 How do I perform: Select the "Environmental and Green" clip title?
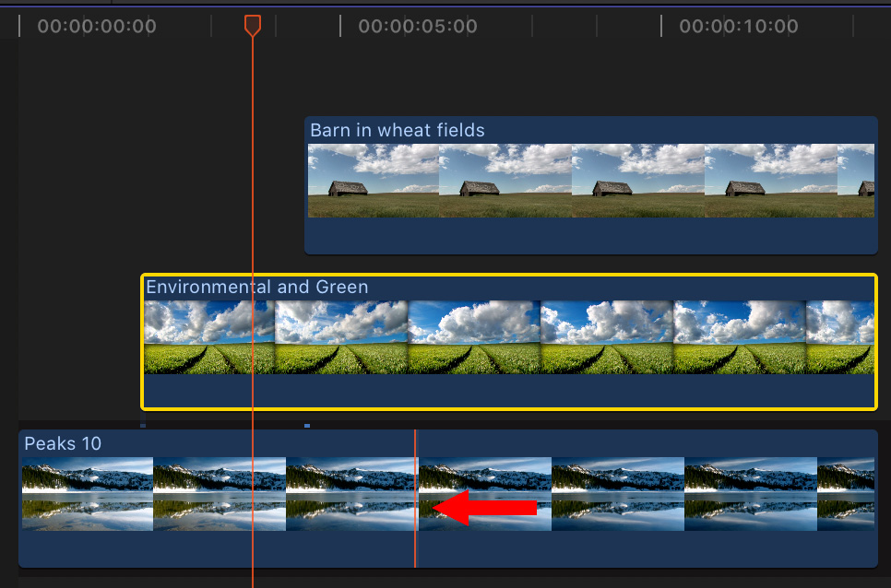point(257,287)
